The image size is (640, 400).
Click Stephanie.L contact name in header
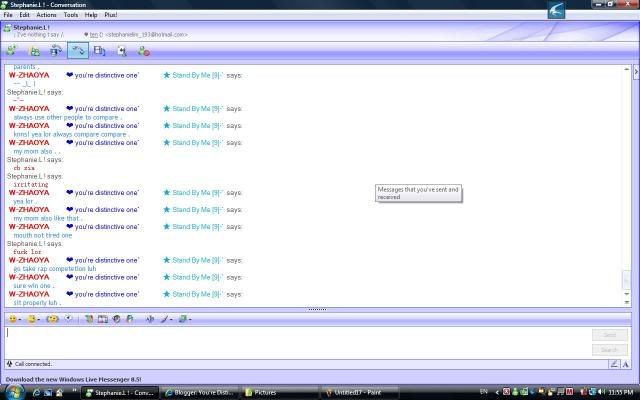click(31, 27)
